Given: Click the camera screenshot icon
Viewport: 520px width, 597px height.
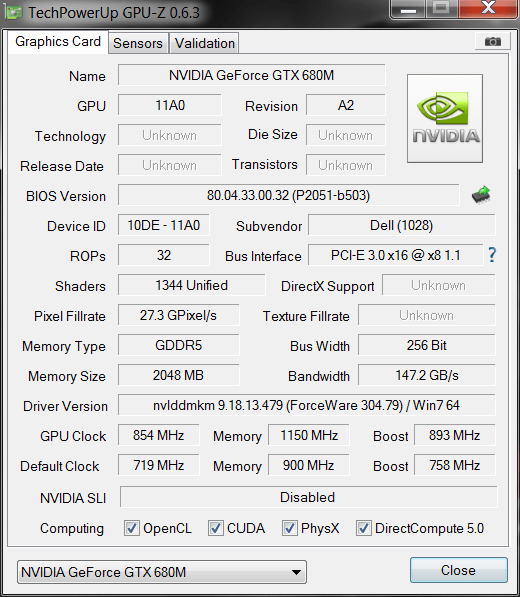Looking at the screenshot, I should [x=493, y=41].
